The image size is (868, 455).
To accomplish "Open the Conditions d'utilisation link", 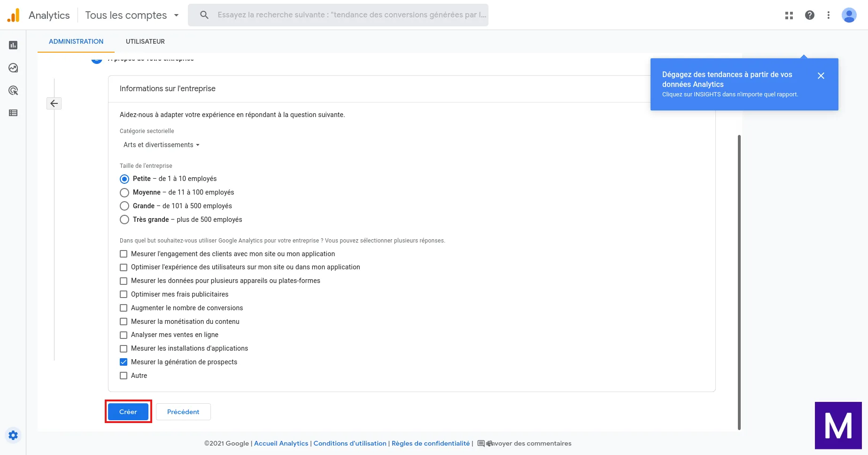I will point(350,443).
